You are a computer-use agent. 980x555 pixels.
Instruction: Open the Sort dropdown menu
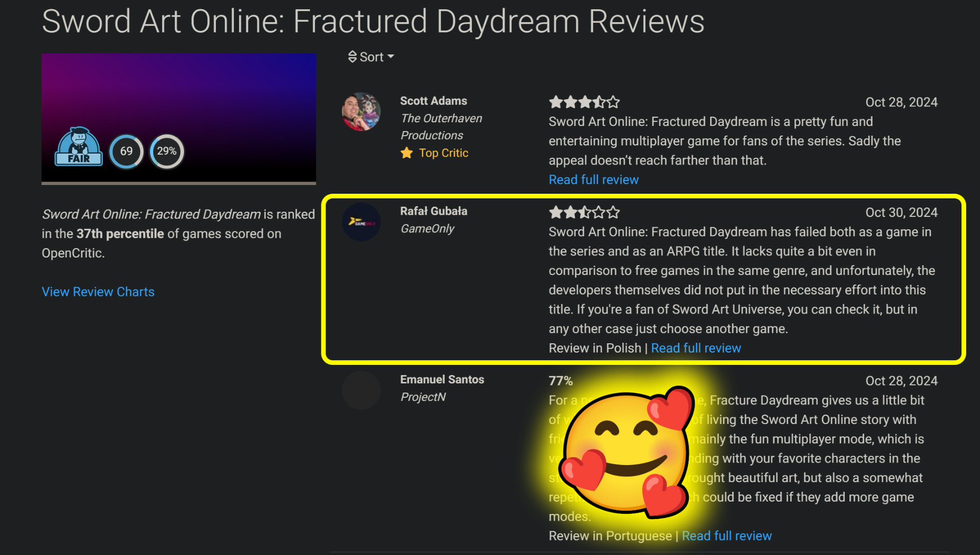[371, 57]
